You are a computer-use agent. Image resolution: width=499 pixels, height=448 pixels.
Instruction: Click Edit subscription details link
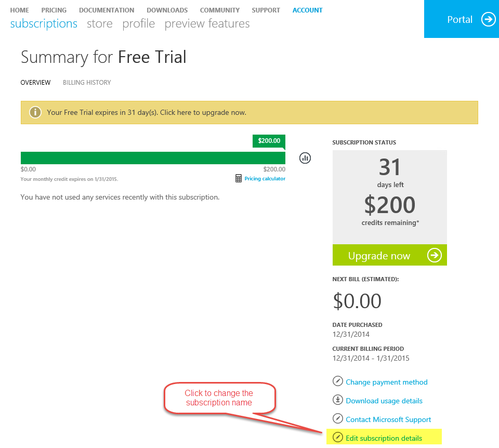click(384, 438)
